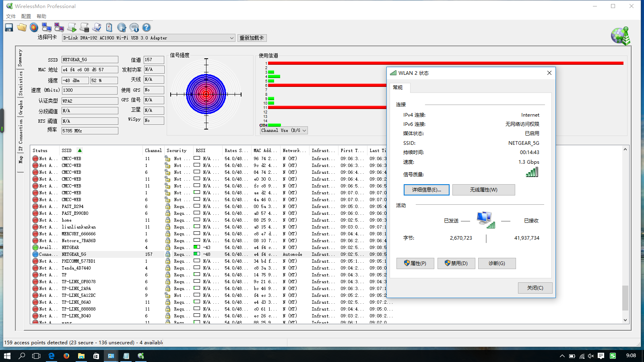This screenshot has width=644, height=362.
Task: Click the speed field showing 1300
Action: click(x=89, y=90)
